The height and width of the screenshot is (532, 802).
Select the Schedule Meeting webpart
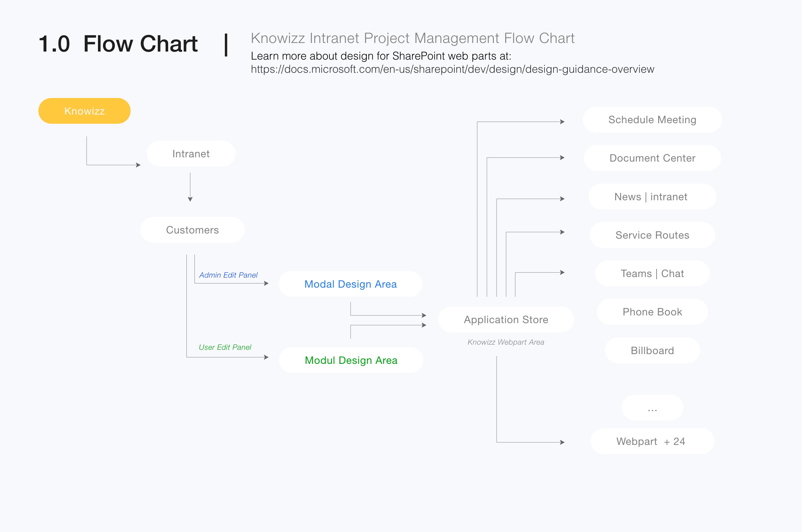pos(652,120)
